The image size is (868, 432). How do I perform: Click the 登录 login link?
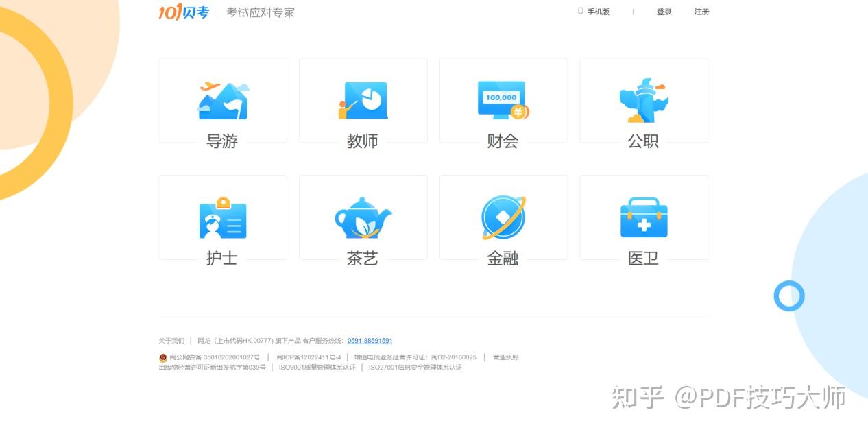click(664, 12)
